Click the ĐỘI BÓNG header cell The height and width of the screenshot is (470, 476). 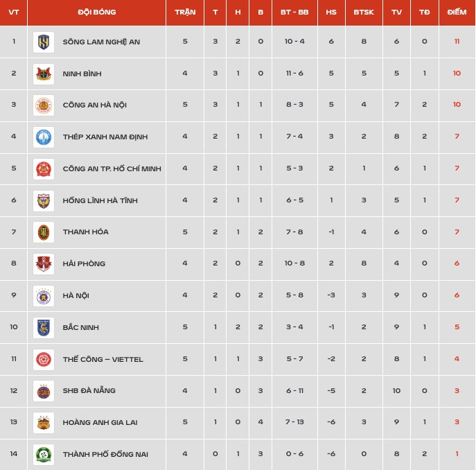[96, 12]
